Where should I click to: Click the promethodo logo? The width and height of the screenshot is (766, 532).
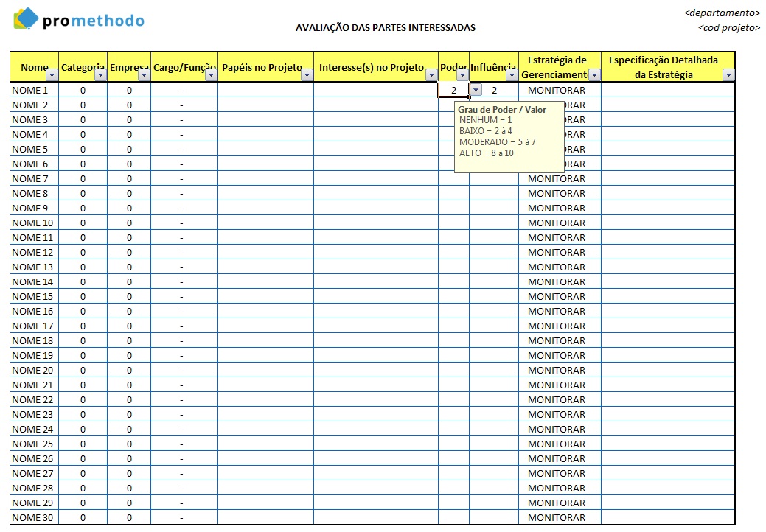click(79, 19)
